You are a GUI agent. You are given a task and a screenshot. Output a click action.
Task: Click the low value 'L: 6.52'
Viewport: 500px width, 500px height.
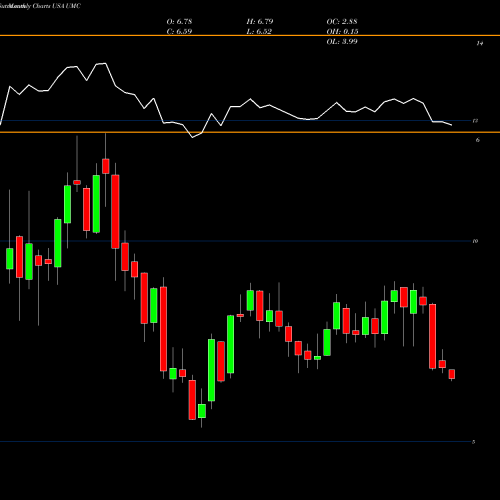[x=259, y=31]
